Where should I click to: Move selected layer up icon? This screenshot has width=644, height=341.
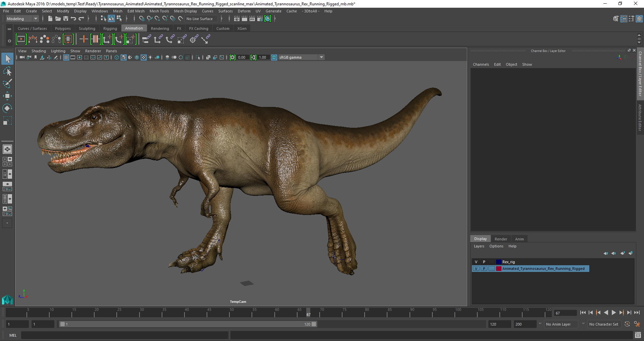point(606,253)
